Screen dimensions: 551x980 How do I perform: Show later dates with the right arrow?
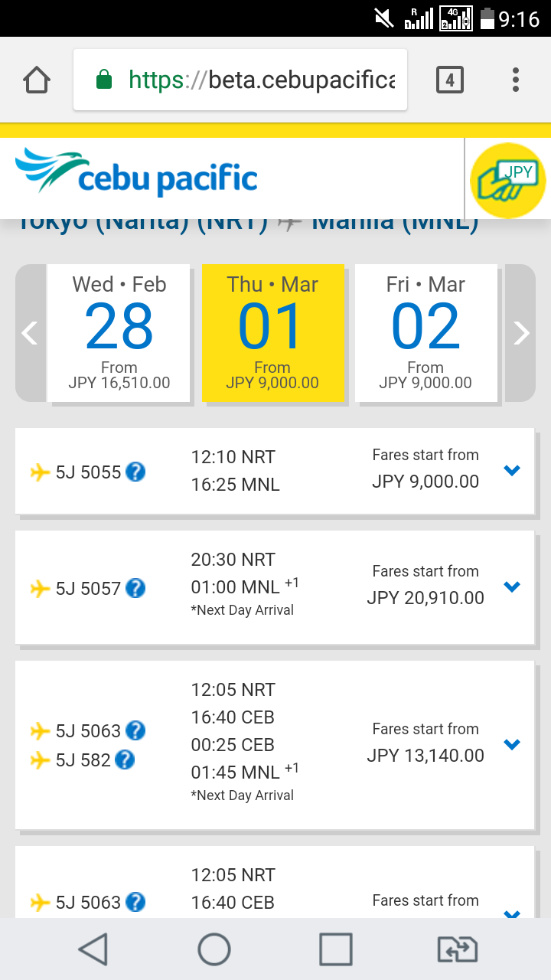(x=521, y=333)
